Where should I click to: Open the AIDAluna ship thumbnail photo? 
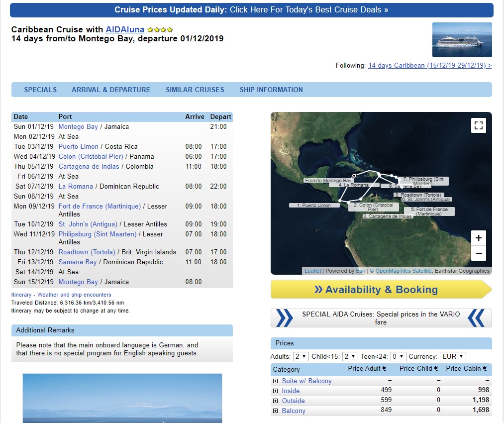pos(462,40)
